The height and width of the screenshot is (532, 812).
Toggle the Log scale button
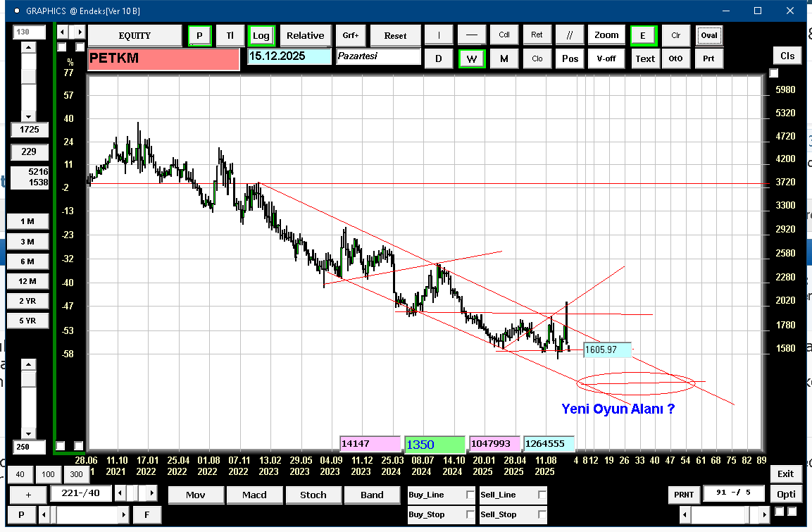click(261, 35)
